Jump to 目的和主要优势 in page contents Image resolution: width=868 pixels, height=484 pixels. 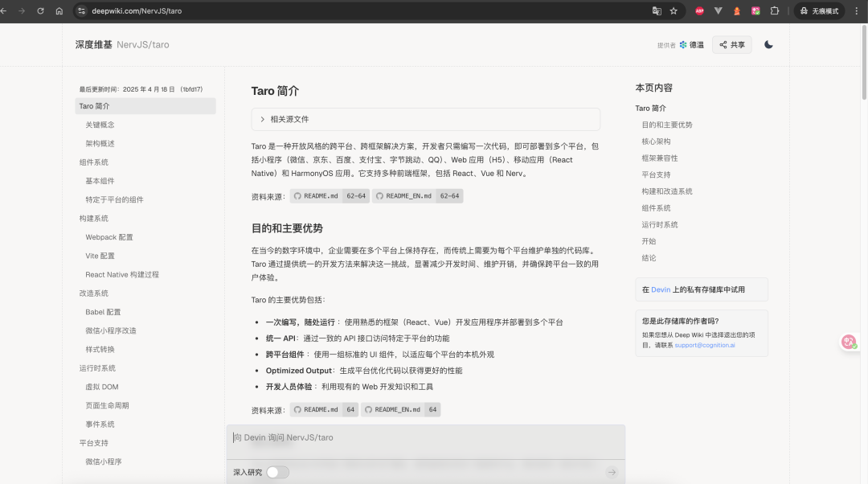point(666,125)
